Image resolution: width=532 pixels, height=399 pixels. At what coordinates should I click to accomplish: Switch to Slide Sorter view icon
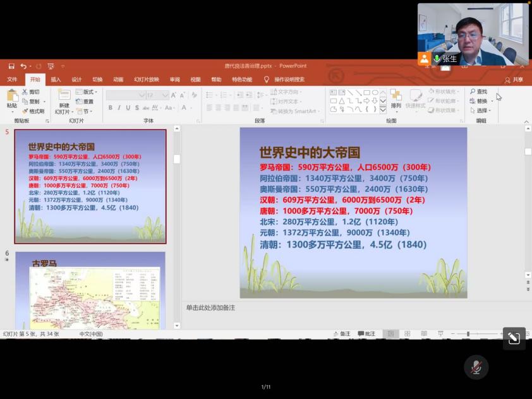coord(407,333)
